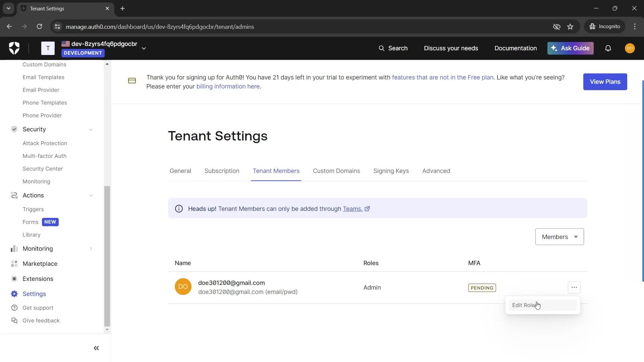The height and width of the screenshot is (362, 644).
Task: Click the Give feedback chat icon
Action: [x=14, y=320]
